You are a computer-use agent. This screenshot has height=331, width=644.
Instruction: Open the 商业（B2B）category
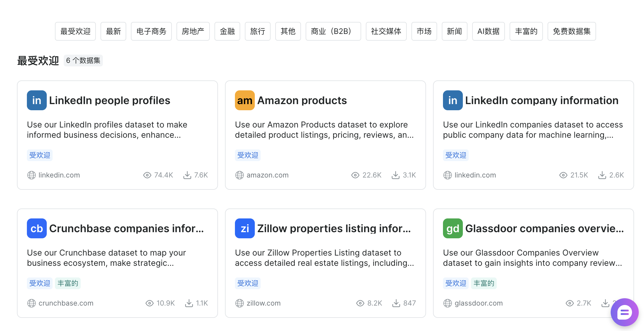point(333,31)
